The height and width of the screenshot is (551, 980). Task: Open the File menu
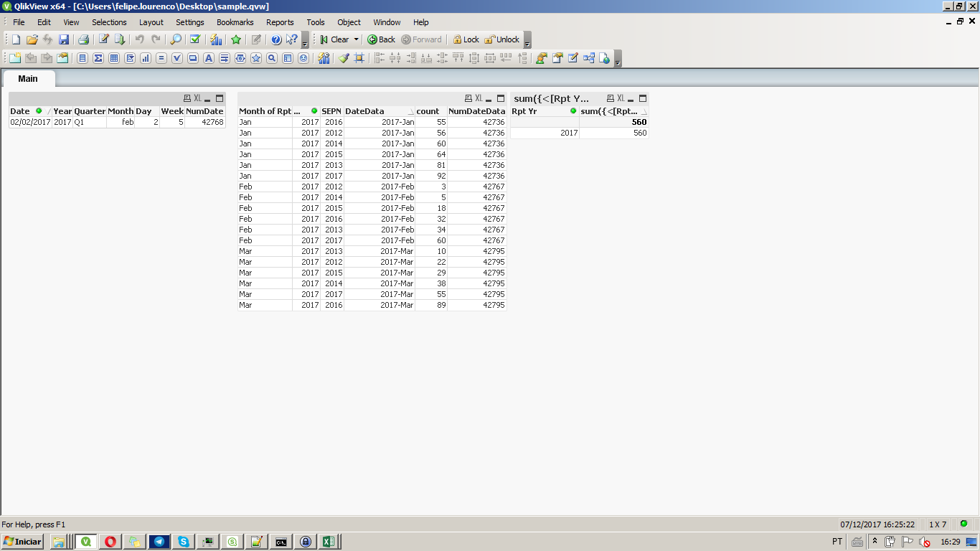pyautogui.click(x=19, y=22)
